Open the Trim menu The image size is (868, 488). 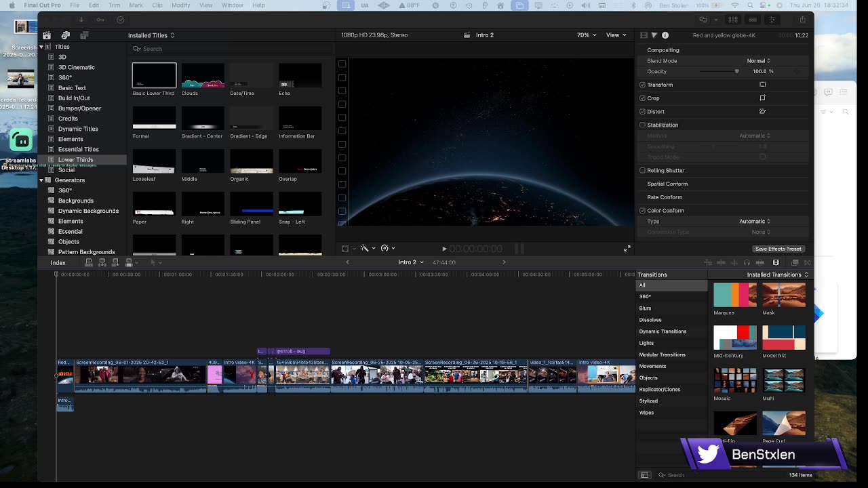(115, 5)
